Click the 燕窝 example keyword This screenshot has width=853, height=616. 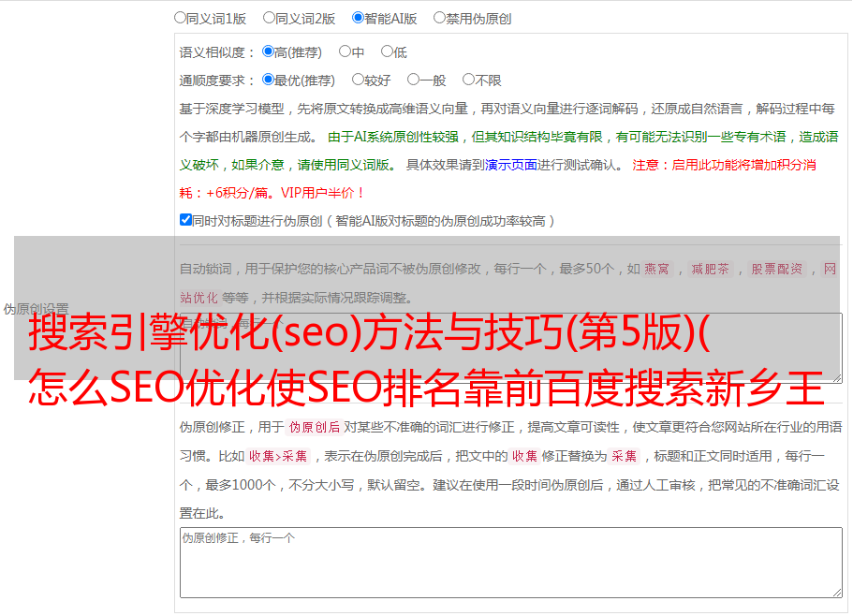[x=657, y=269]
